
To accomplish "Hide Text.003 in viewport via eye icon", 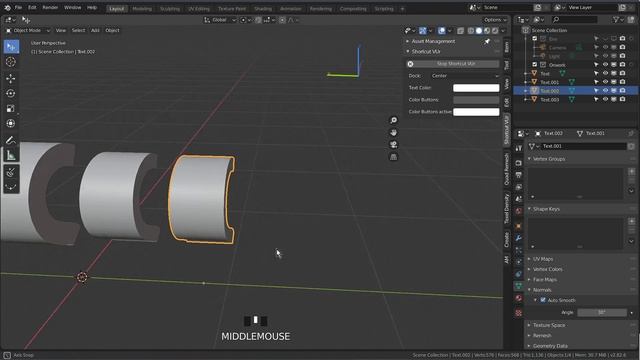I will [605, 99].
